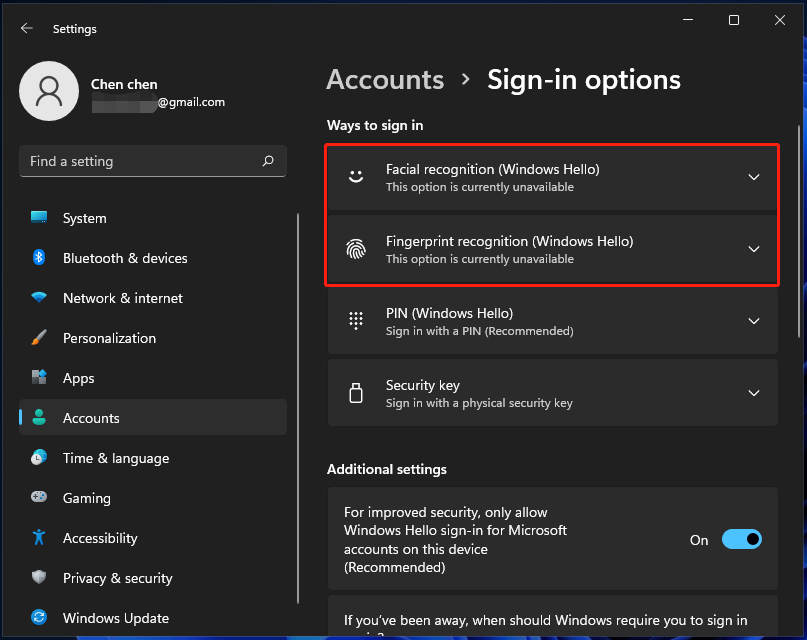Click the Windows Update sync icon
Viewport: 807px width, 640px height.
coord(39,617)
